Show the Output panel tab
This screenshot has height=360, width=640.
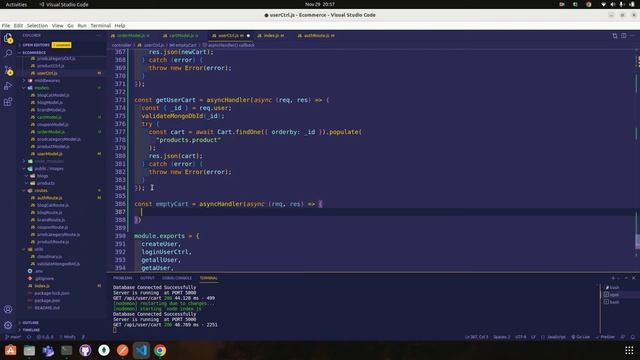(x=147, y=278)
